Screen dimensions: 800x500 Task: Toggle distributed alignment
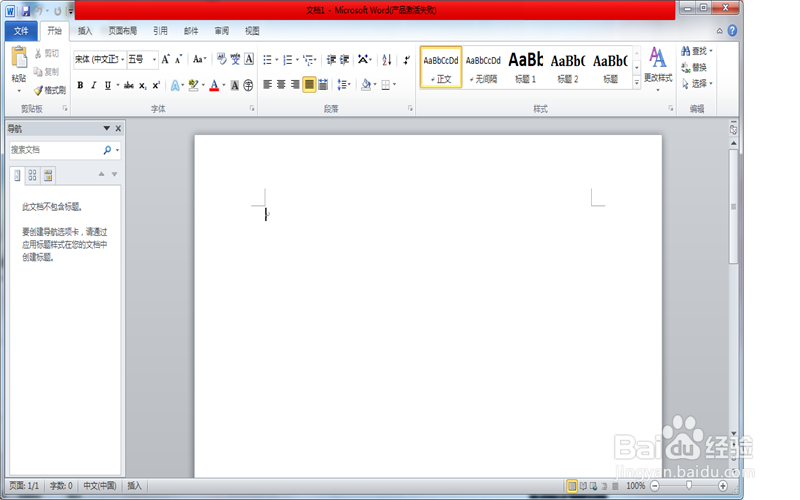(x=323, y=84)
